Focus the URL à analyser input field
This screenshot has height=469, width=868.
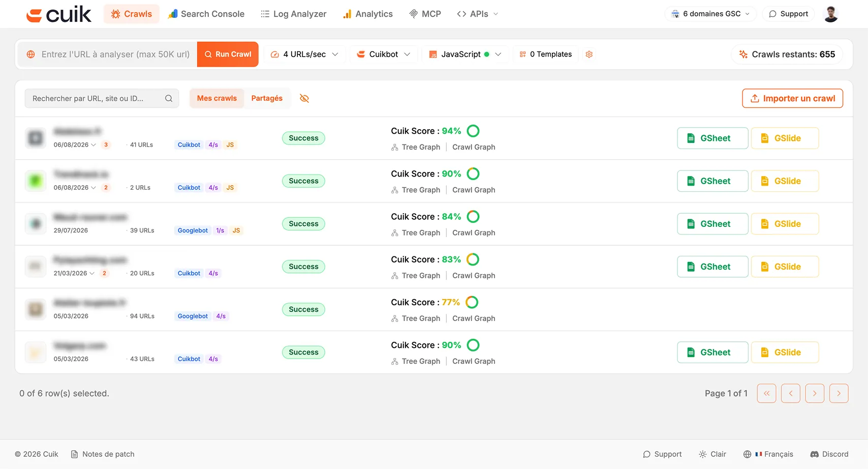click(108, 54)
